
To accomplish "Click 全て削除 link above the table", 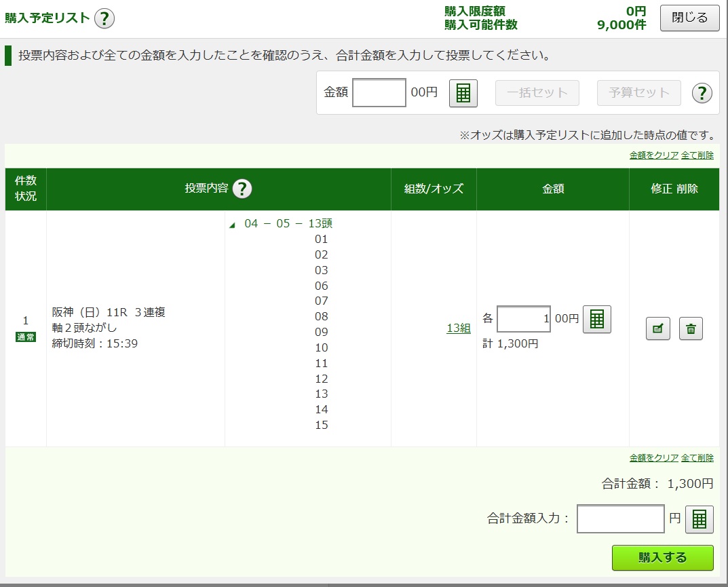I will (697, 155).
